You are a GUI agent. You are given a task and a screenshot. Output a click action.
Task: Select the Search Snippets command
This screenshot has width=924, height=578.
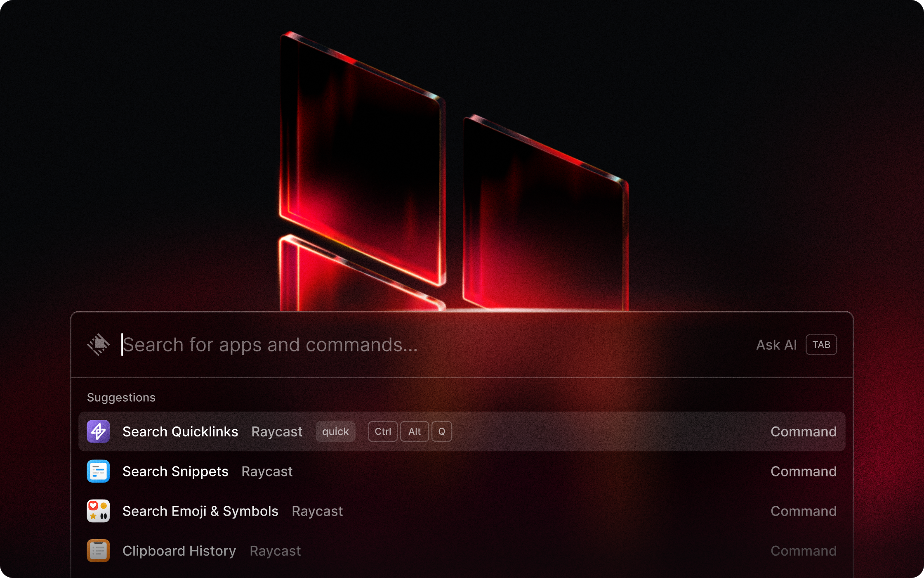click(175, 471)
